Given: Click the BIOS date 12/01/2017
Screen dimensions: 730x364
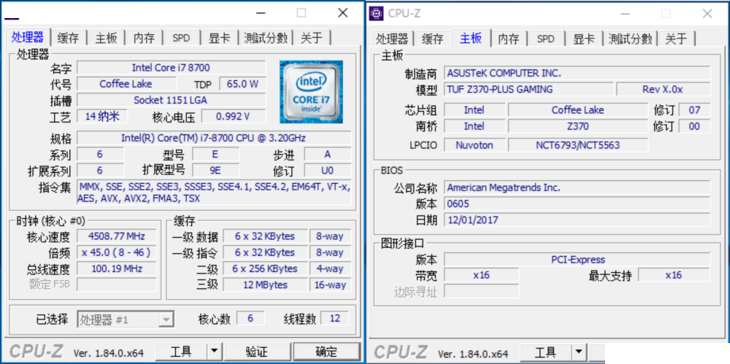Looking at the screenshot, I should pos(577,220).
